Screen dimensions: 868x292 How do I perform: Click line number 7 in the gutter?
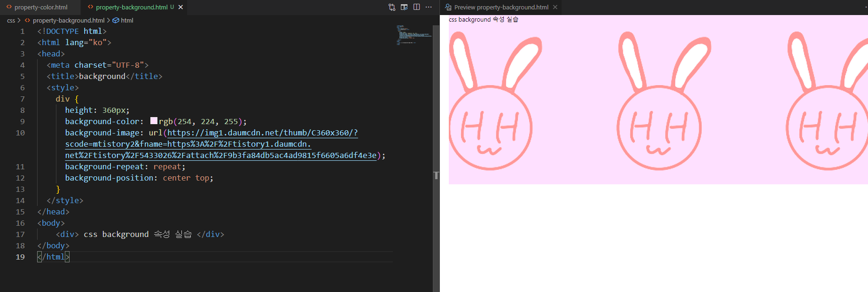[x=22, y=99]
